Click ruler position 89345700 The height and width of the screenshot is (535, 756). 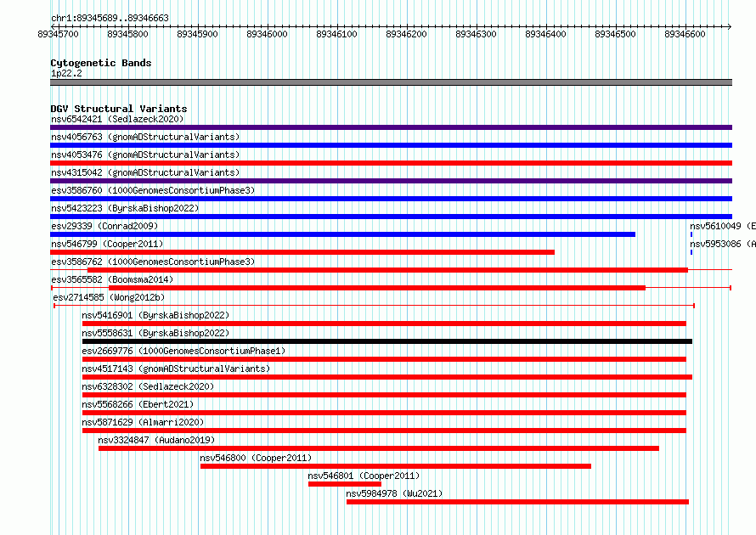point(58,34)
